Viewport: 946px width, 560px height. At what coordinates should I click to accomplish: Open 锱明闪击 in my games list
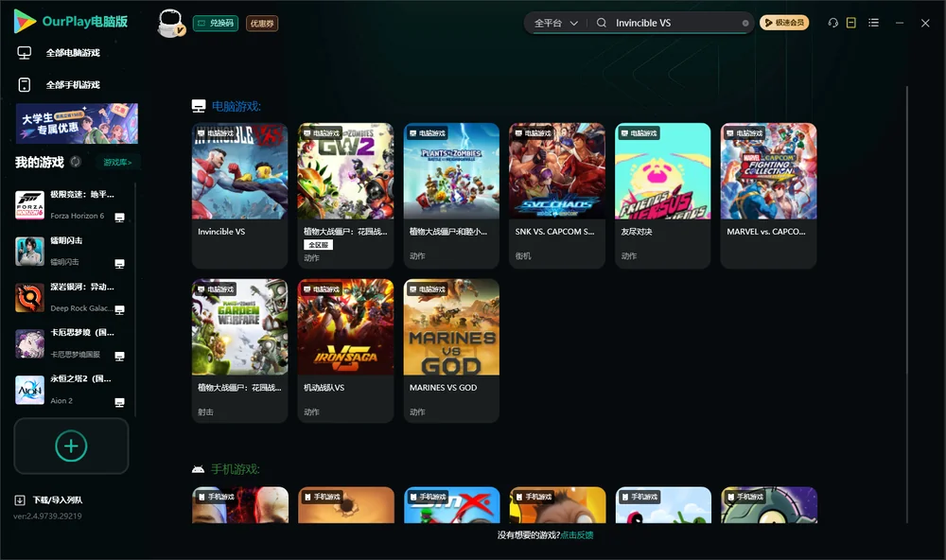(71, 251)
